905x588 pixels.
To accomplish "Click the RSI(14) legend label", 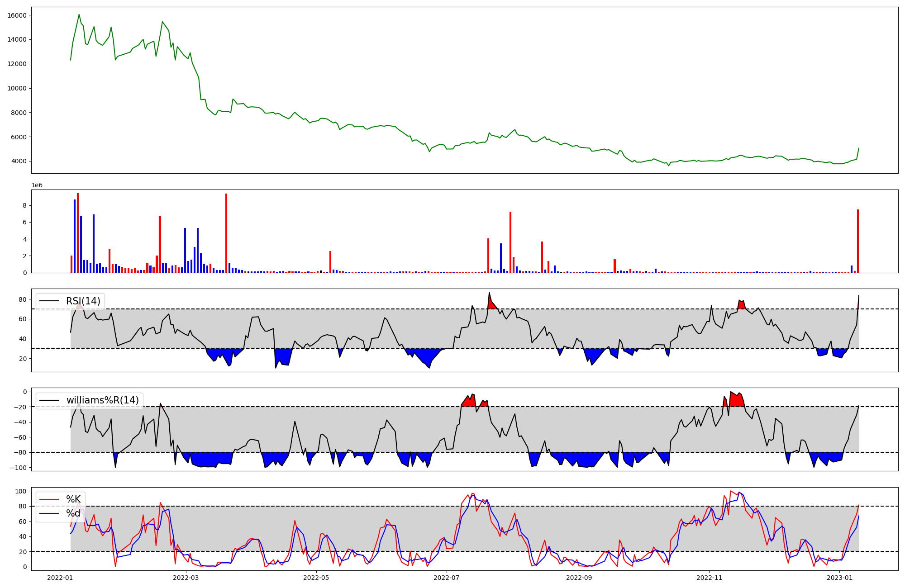I will tap(83, 301).
